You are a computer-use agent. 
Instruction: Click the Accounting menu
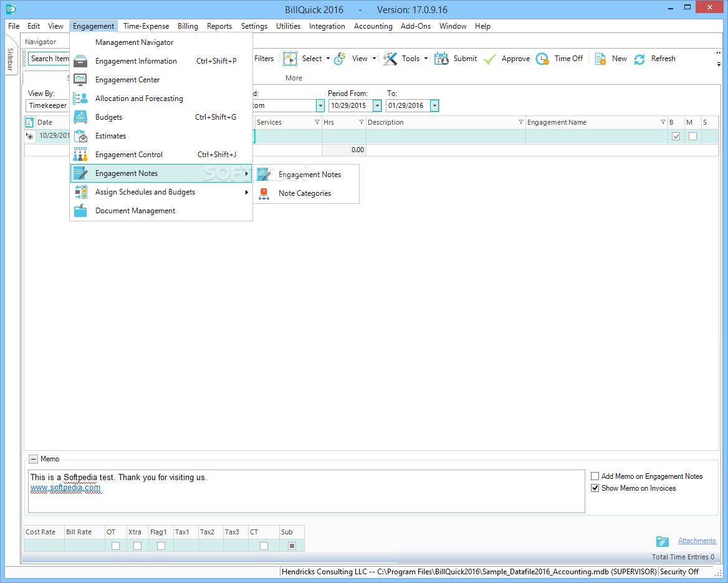373,26
